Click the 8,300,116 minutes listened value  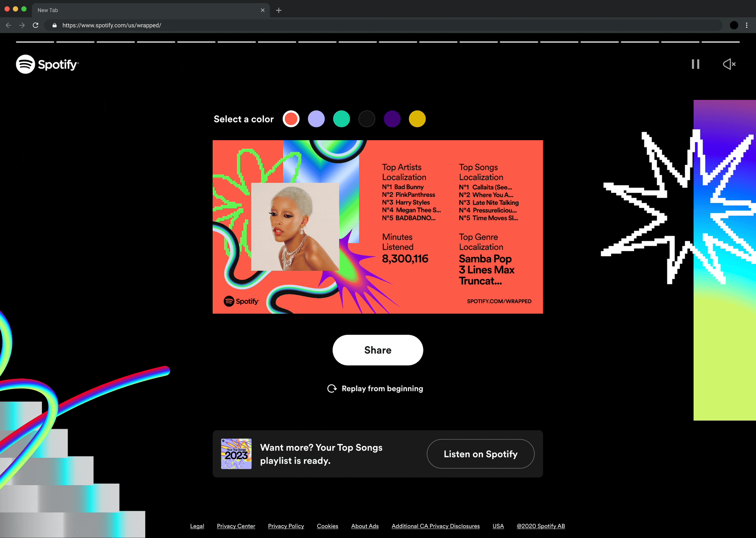pyautogui.click(x=405, y=259)
